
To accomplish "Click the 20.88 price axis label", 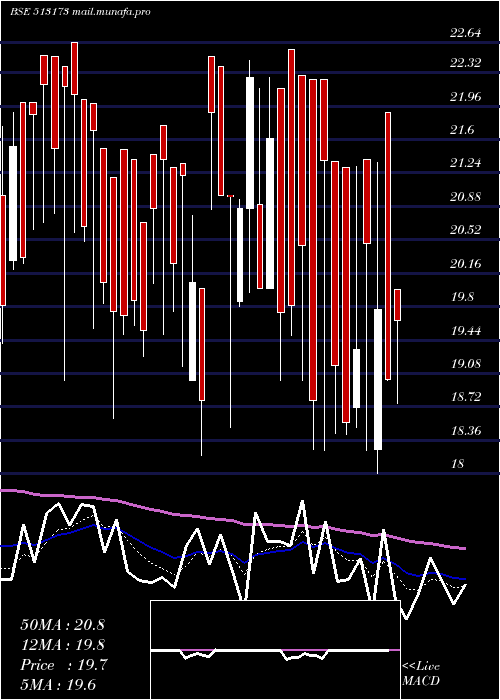I will tap(466, 197).
